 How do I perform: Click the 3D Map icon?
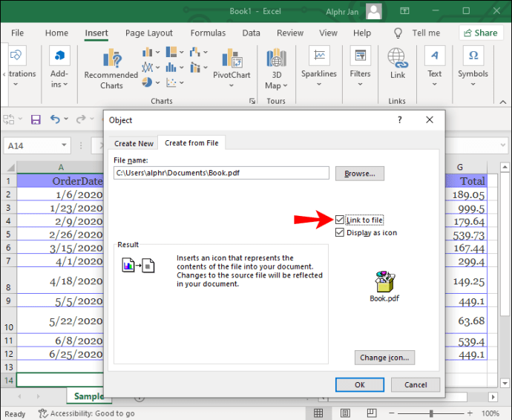(276, 67)
